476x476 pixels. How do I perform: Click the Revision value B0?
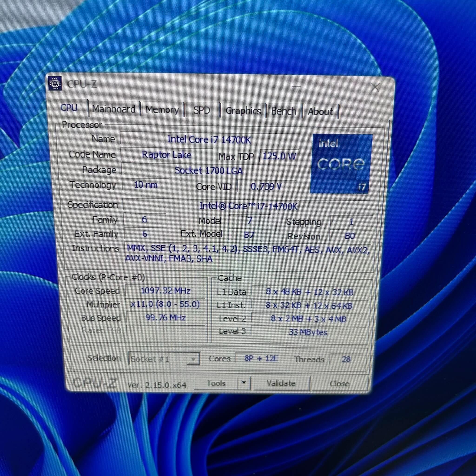(350, 236)
